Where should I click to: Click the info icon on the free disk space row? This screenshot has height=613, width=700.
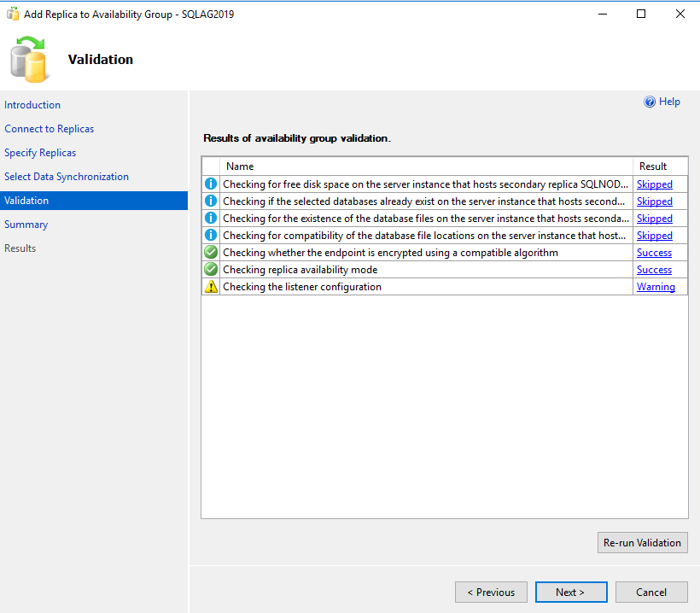(211, 184)
